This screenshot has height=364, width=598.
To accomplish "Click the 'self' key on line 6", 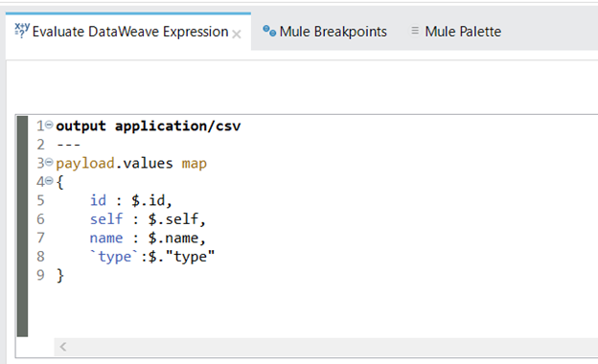I will (106, 219).
